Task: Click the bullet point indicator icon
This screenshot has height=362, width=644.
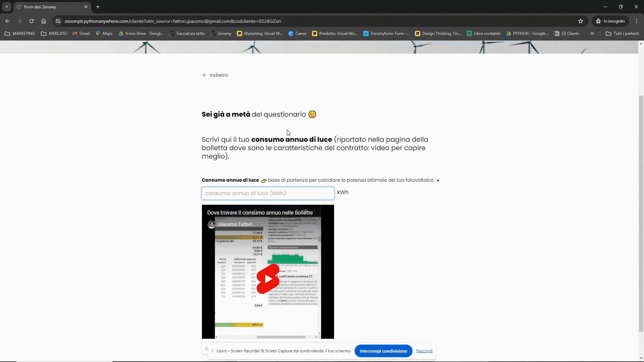Action: point(438,180)
